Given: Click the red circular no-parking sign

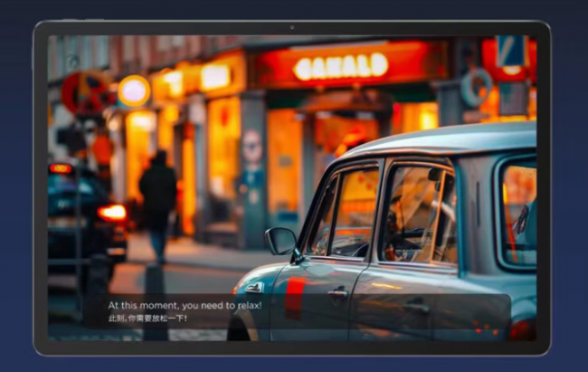Looking at the screenshot, I should point(83,92).
